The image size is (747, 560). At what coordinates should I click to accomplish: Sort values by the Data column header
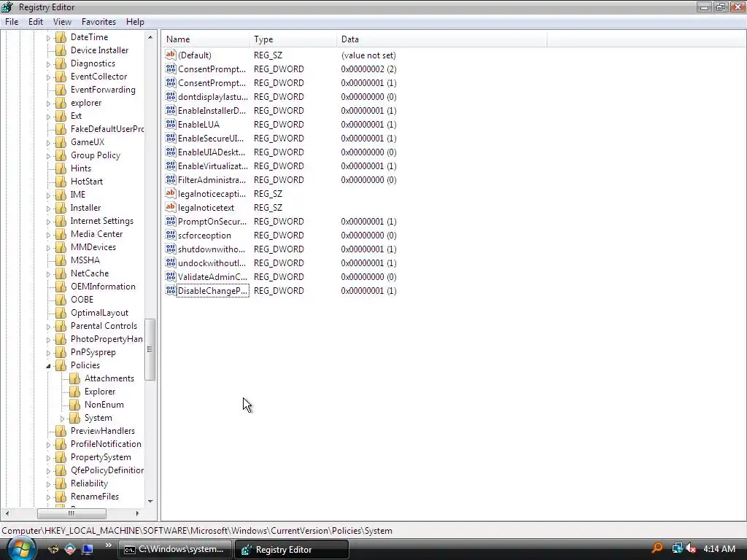tap(441, 39)
